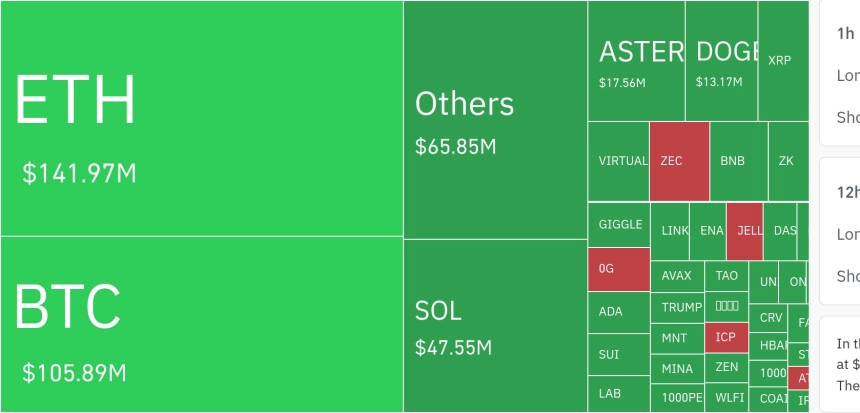Click the red ICP tile
Screen dimensions: 860x413
pos(726,338)
